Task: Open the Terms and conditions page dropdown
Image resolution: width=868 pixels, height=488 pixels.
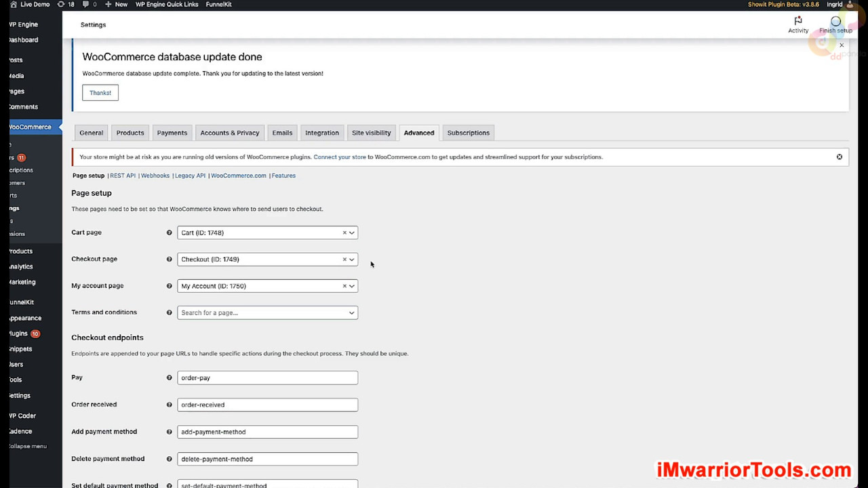Action: pos(267,312)
